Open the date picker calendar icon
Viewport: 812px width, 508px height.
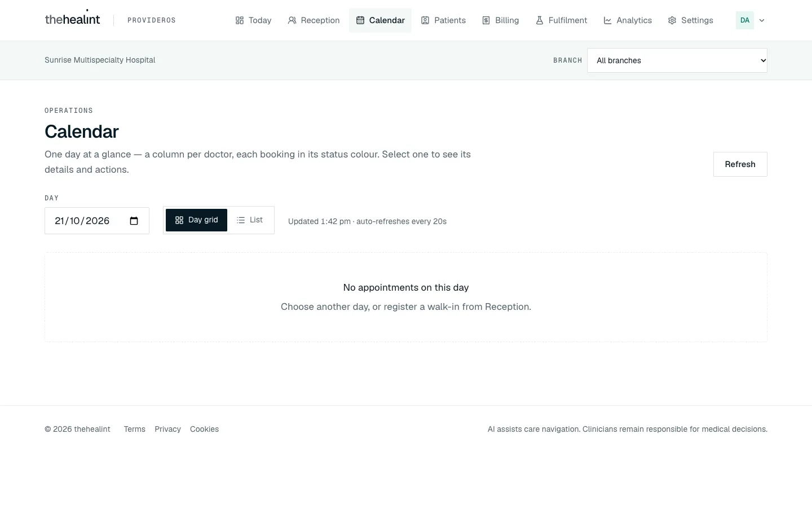[x=134, y=221]
